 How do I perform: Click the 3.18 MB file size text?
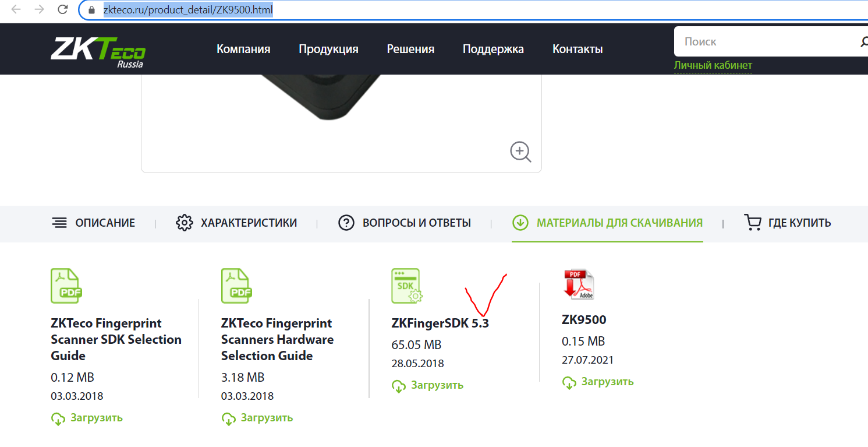click(x=243, y=377)
